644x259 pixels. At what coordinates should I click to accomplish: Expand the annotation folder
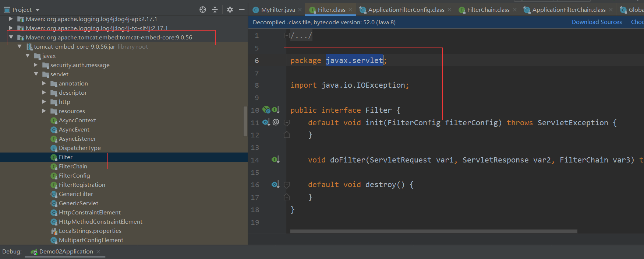point(44,83)
